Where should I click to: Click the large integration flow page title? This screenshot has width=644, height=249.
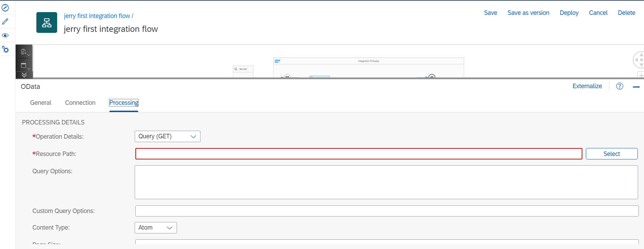111,29
